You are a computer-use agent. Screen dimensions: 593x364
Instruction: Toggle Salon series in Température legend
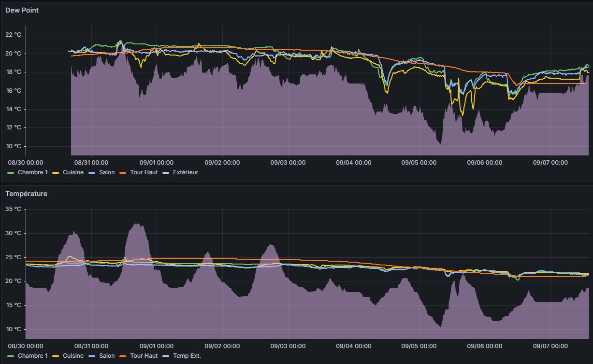[x=107, y=356]
